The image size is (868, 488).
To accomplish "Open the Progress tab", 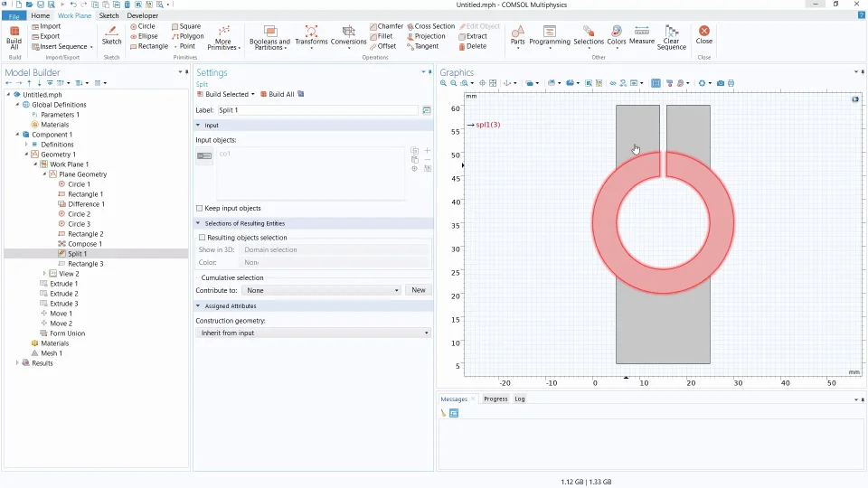I will pos(495,399).
